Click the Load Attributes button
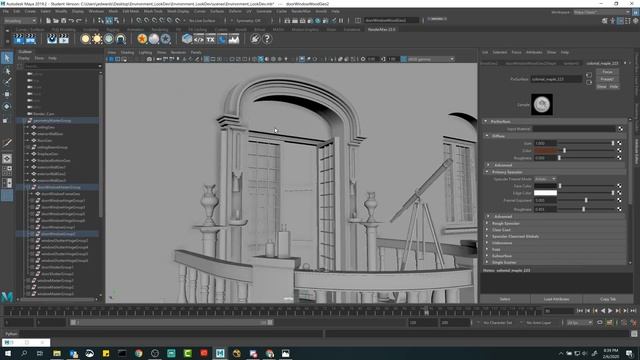Image resolution: width=640 pixels, height=360 pixels. 556,299
